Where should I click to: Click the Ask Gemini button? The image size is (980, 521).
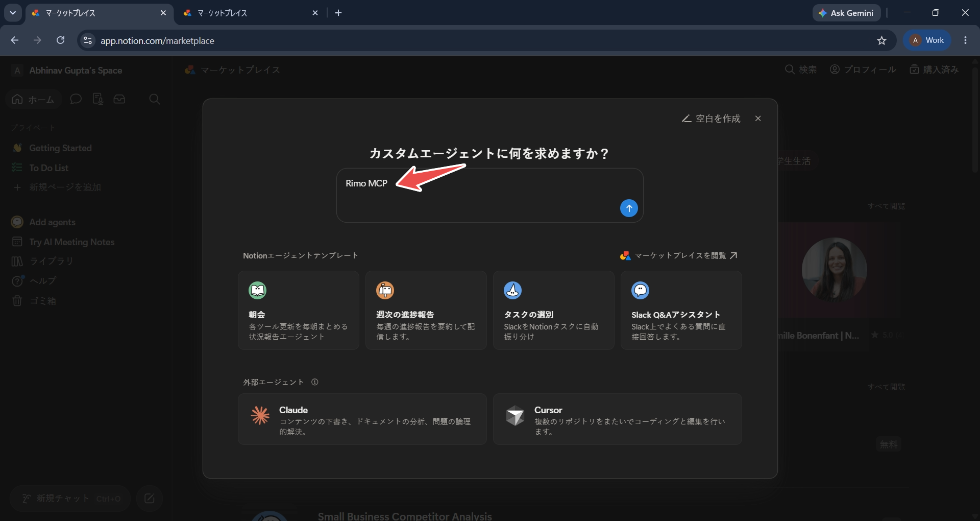coord(846,13)
